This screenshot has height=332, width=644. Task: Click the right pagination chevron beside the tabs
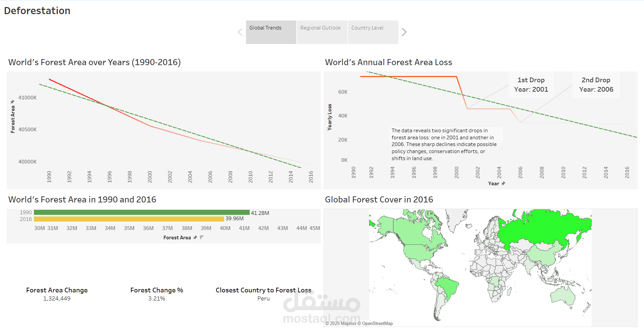(404, 32)
